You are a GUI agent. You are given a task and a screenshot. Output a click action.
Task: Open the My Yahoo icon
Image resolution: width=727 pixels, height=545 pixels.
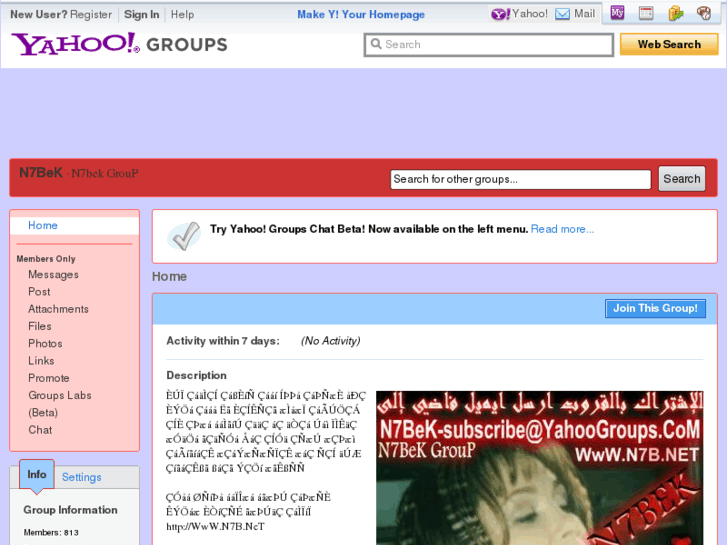coord(617,13)
